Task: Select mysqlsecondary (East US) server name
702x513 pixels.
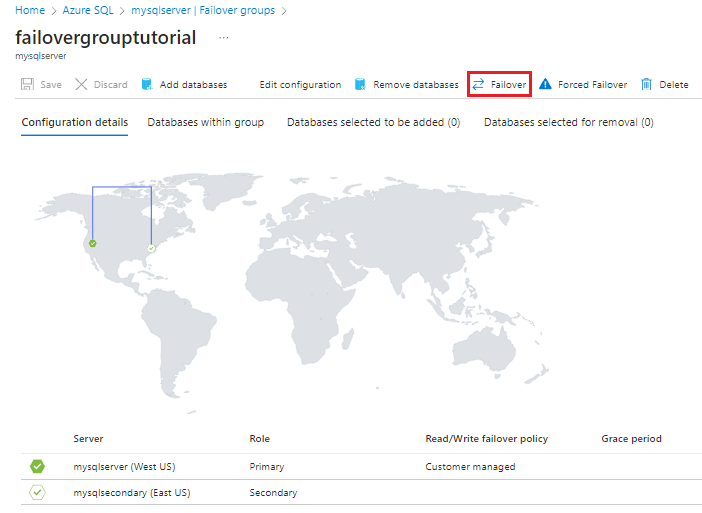Action: tap(132, 492)
